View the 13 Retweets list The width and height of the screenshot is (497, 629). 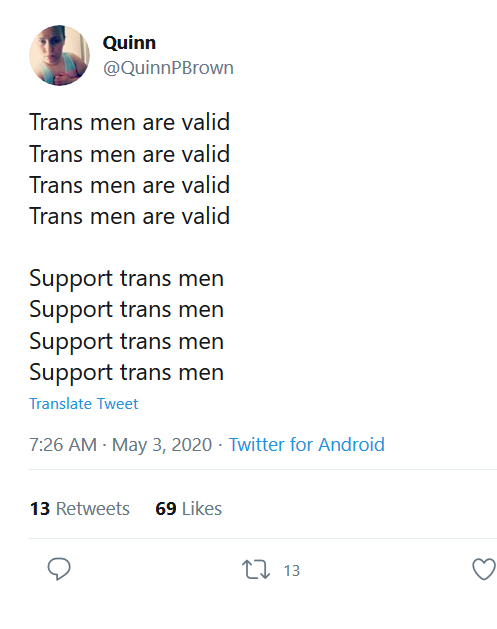[x=79, y=508]
